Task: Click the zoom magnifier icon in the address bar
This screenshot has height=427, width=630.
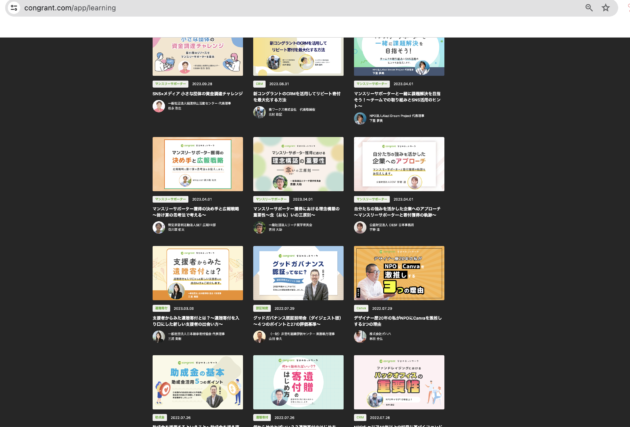Action: [x=589, y=8]
